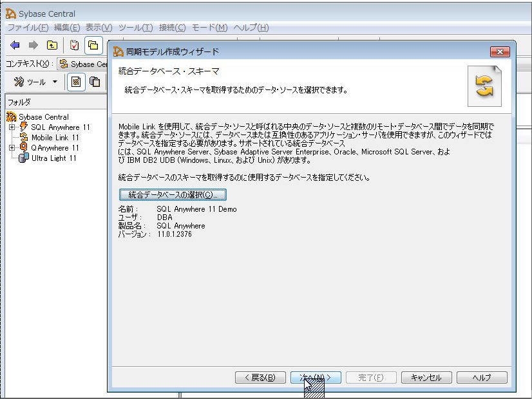Close the 同期モデル作成ウィザード dialog
The width and height of the screenshot is (532, 399).
tap(500, 51)
